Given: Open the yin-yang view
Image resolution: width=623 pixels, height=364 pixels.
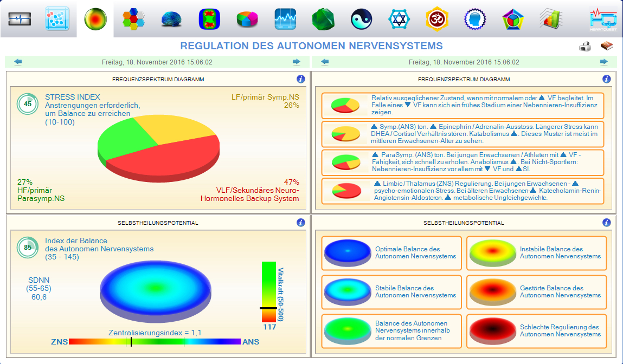Looking at the screenshot, I should click(x=361, y=19).
